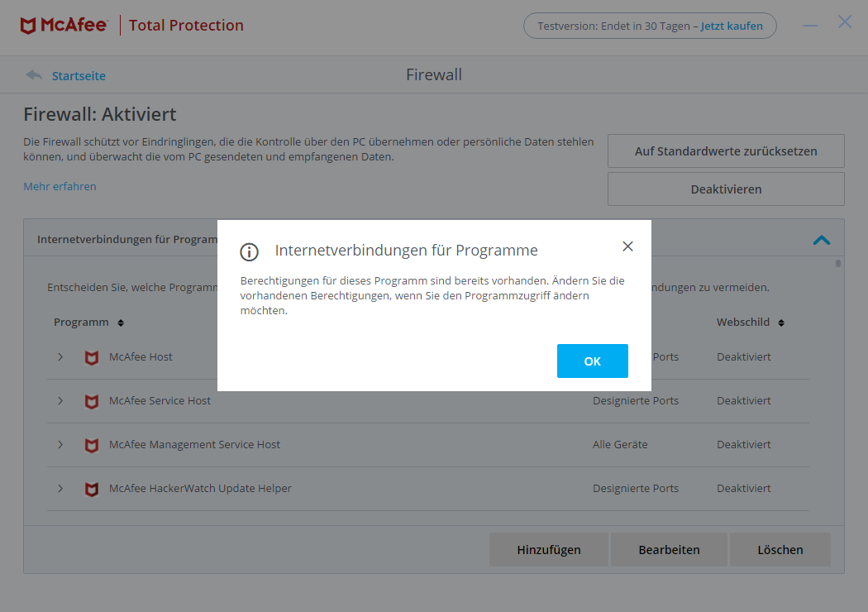This screenshot has height=612, width=868.
Task: Click McAfee Host shield icon
Action: [x=92, y=358]
